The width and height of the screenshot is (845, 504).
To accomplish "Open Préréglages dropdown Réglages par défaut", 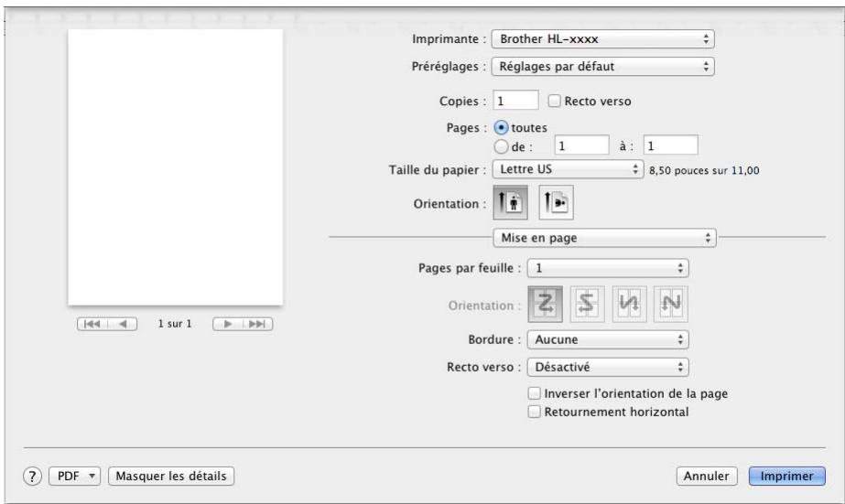I will click(603, 66).
